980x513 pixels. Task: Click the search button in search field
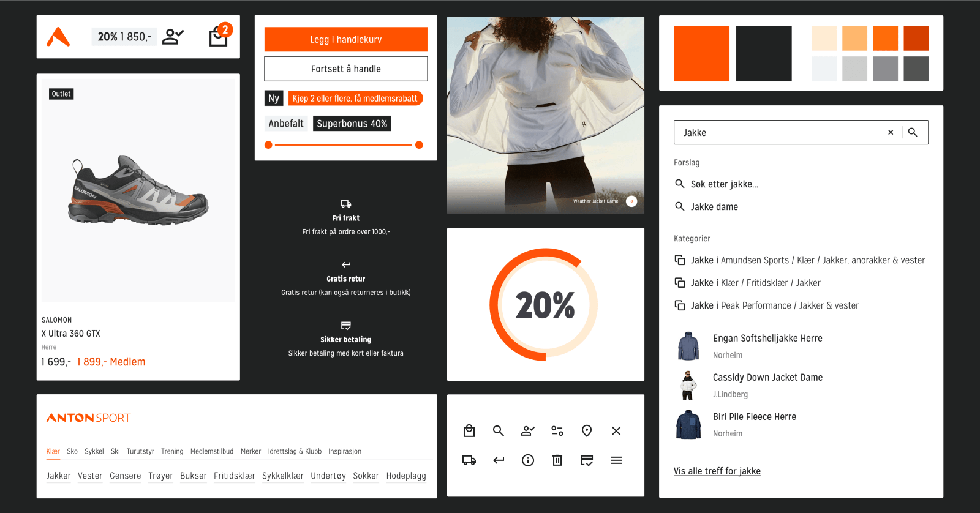pos(913,132)
